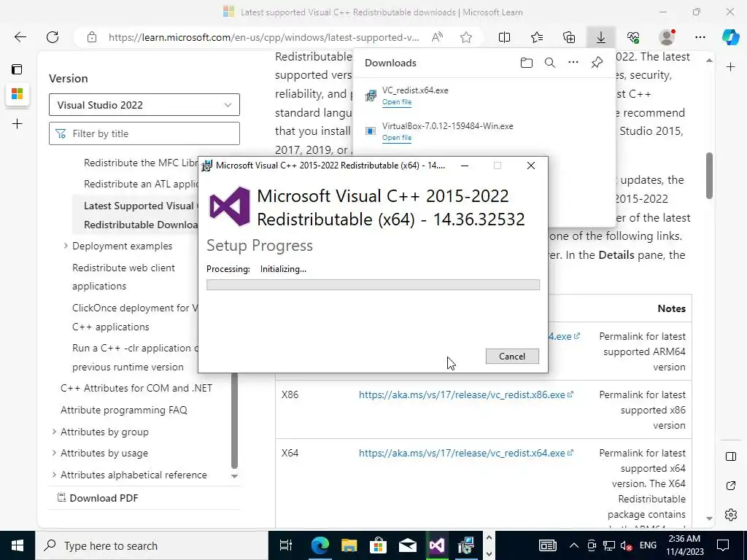Open clock showing 2:36 AM
747x560 pixels.
pyautogui.click(x=685, y=545)
